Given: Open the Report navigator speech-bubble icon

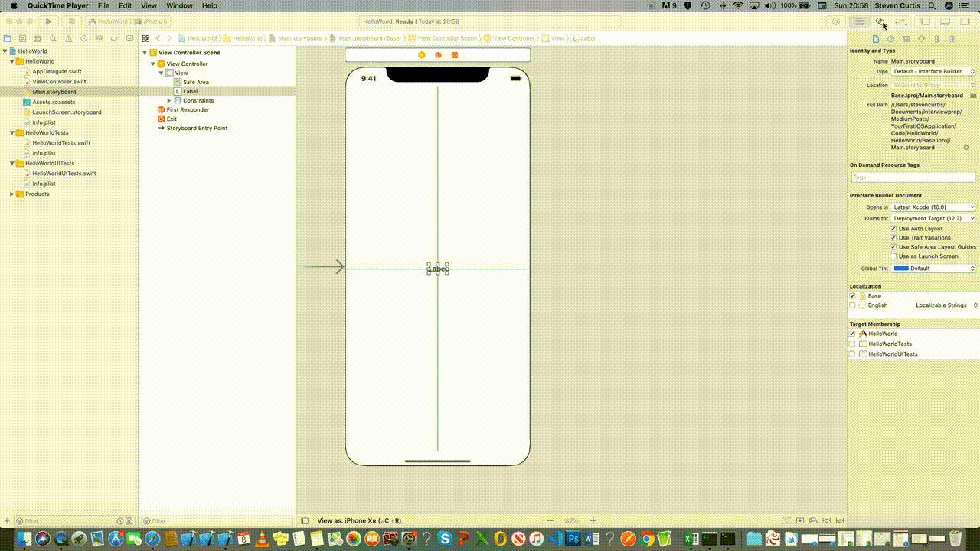Looking at the screenshot, I should [x=129, y=38].
